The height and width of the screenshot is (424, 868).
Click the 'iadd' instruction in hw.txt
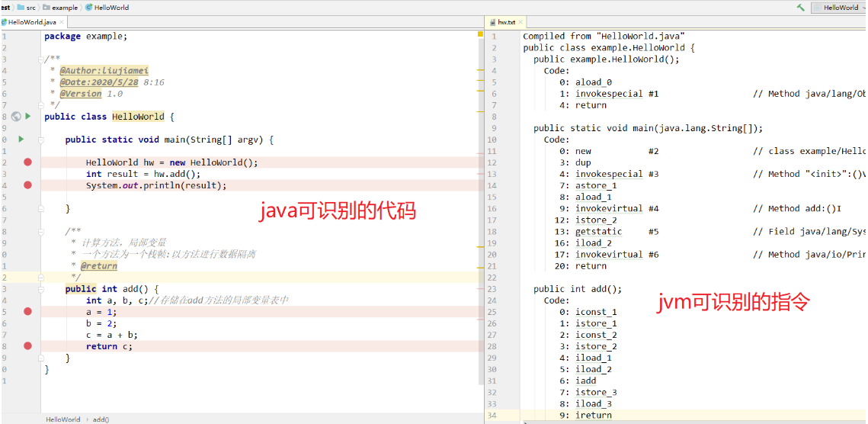point(586,381)
